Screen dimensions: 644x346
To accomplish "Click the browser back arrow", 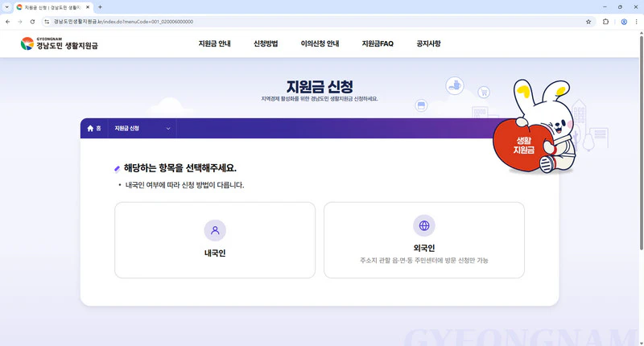I will [x=8, y=22].
